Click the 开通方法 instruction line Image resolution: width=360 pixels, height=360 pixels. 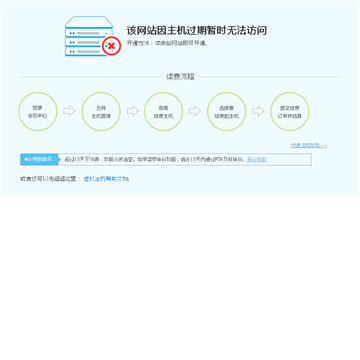pyautogui.click(x=167, y=43)
